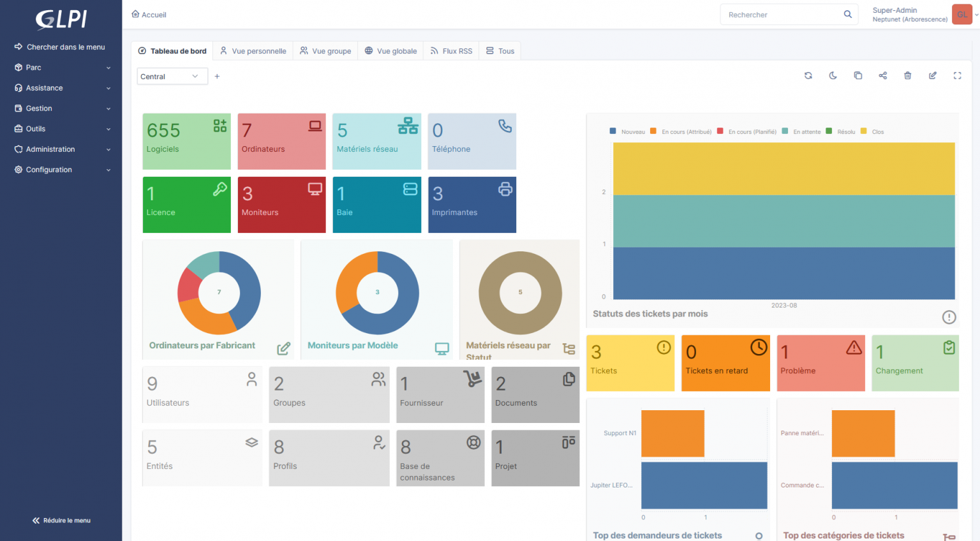Toggle the En attente legend entry
This screenshot has height=541, width=980.
802,131
